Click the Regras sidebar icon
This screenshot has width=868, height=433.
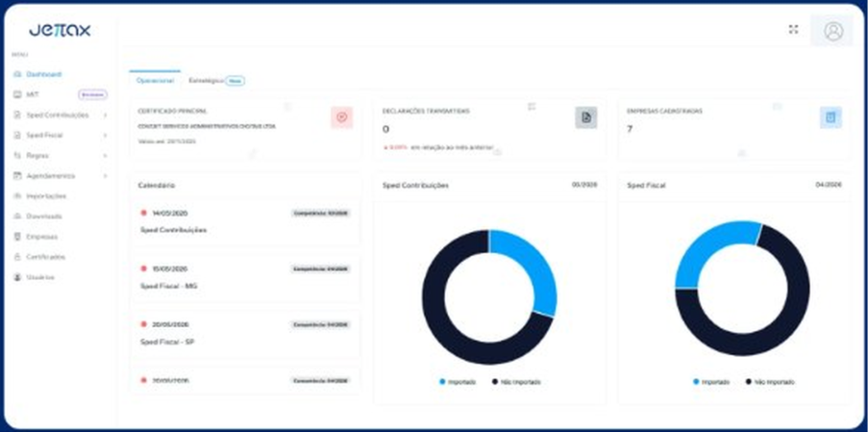pyautogui.click(x=17, y=156)
